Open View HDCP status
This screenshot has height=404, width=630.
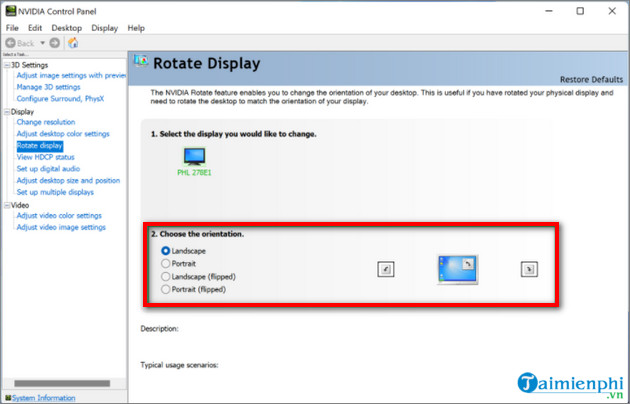(45, 157)
